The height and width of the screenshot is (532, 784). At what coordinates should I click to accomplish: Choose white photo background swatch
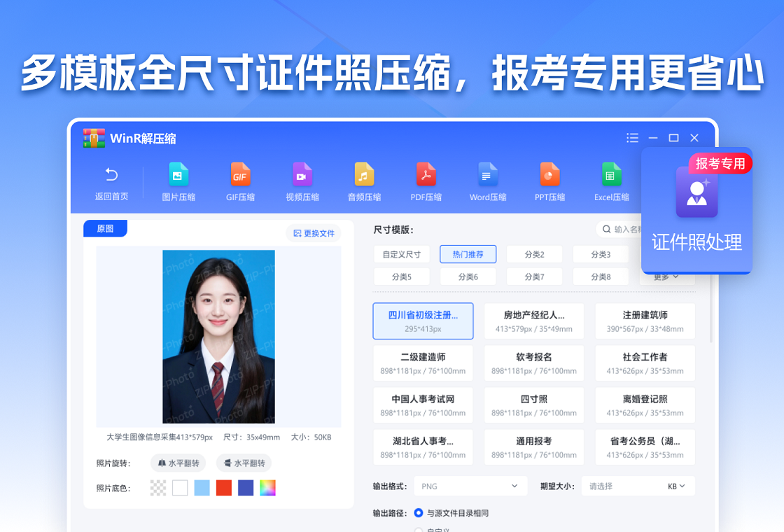pyautogui.click(x=180, y=487)
